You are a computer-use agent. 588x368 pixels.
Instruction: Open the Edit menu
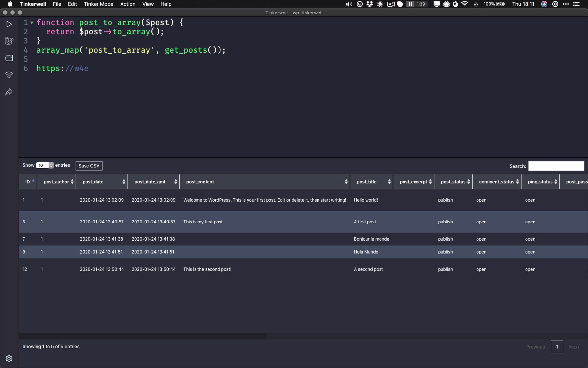point(73,4)
